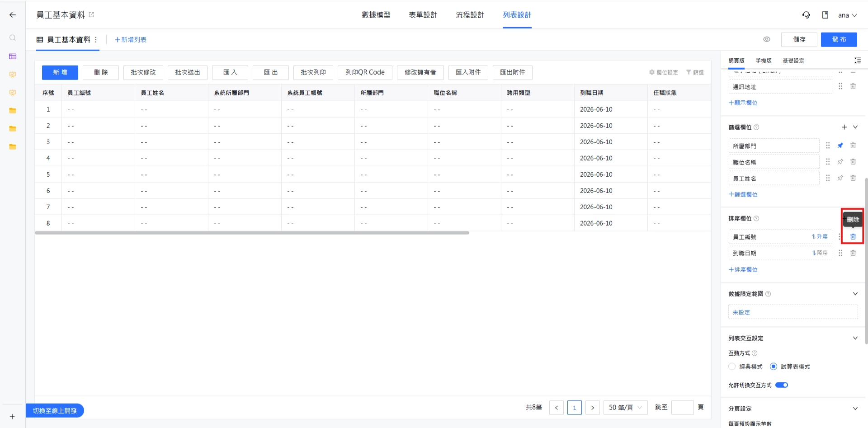The height and width of the screenshot is (428, 868).
Task: Click the horizontal table scrollbar
Action: click(x=252, y=233)
